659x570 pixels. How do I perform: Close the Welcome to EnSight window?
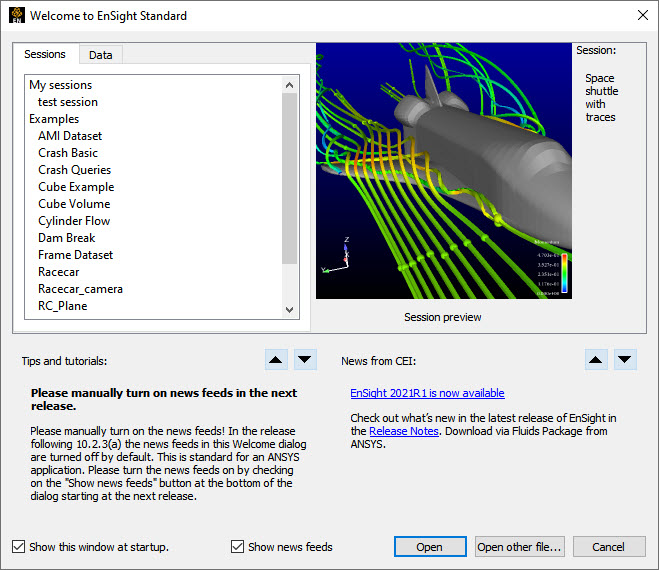[x=643, y=16]
